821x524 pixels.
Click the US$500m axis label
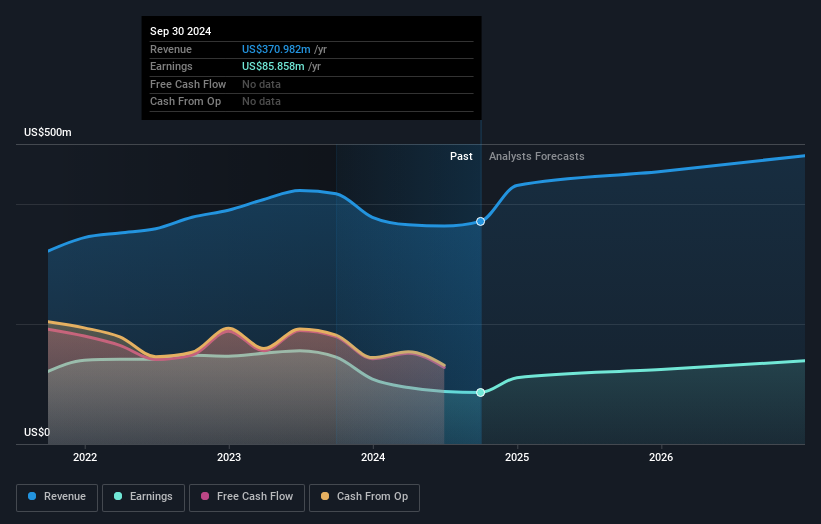pos(48,132)
